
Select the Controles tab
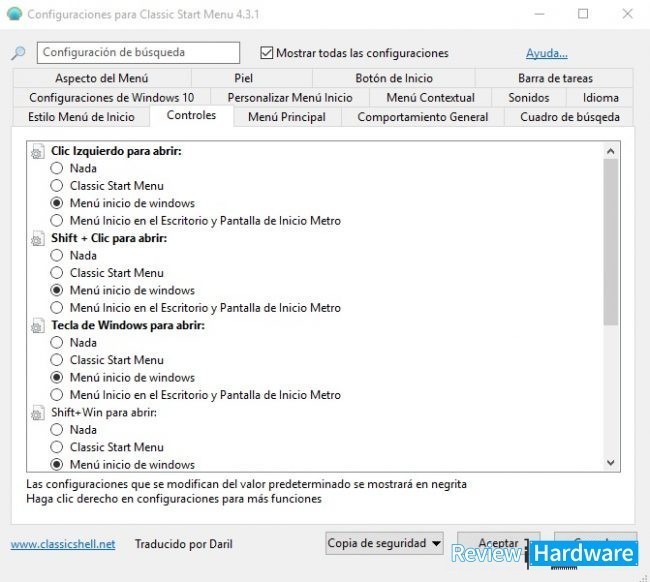tap(191, 115)
